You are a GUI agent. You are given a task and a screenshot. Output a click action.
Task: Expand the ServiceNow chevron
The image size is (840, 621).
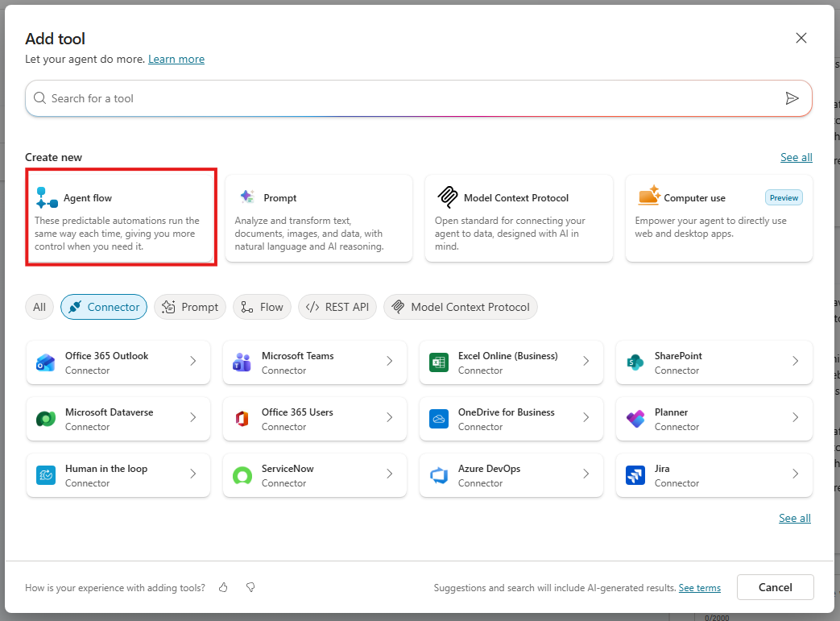click(390, 474)
